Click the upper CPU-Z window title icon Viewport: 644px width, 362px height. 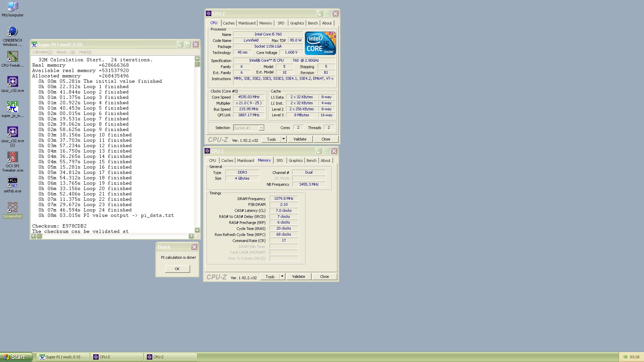[x=208, y=13]
